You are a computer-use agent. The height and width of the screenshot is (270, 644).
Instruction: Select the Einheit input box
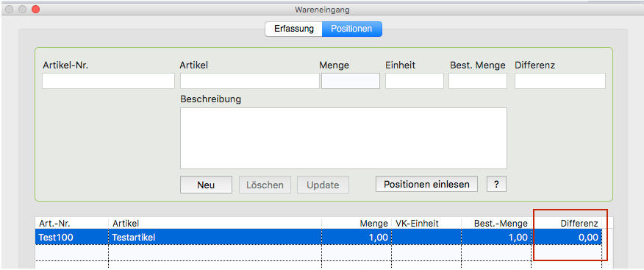(x=415, y=81)
